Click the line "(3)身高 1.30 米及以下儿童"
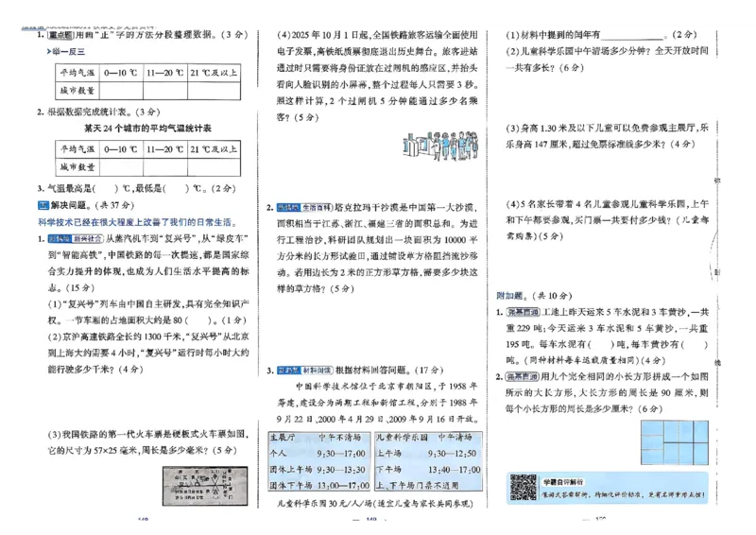Viewport: 756px width, 535px height. coord(607,128)
